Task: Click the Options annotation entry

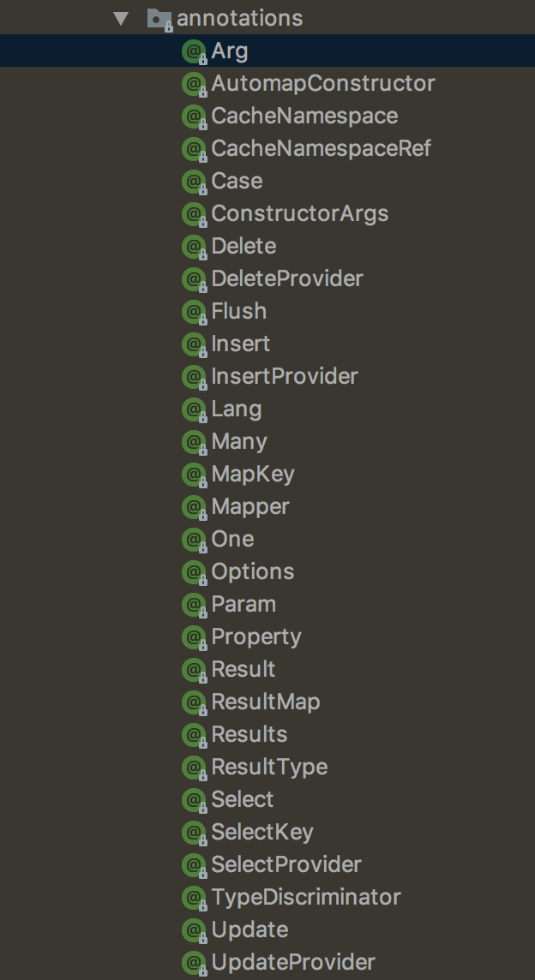Action: [x=253, y=572]
